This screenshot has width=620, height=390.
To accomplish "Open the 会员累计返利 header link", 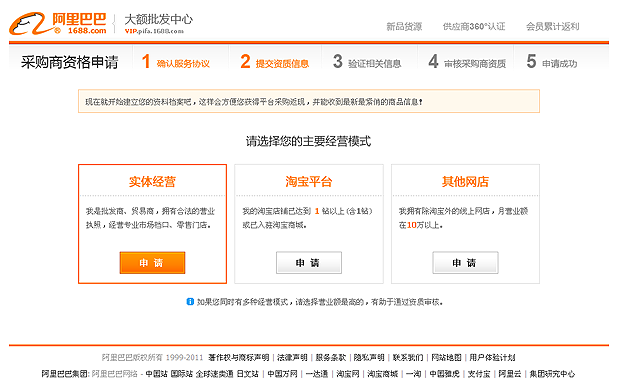I will [x=552, y=27].
